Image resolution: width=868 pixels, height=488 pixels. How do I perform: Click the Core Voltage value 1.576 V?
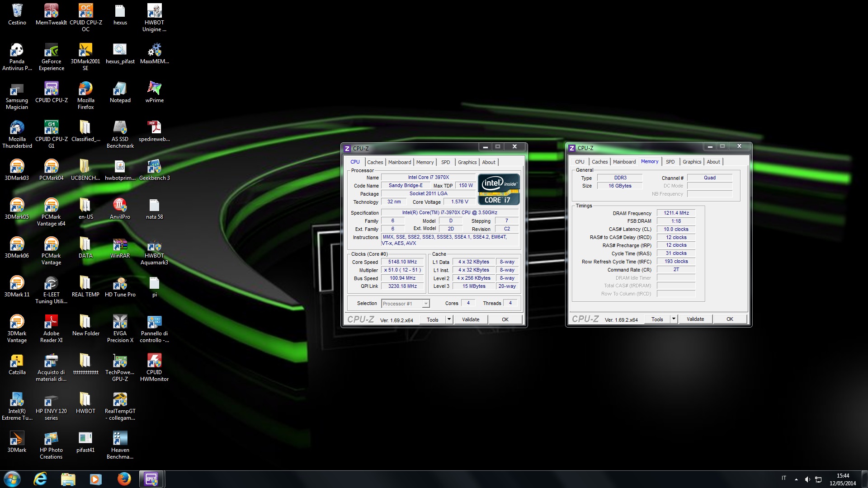click(x=459, y=202)
